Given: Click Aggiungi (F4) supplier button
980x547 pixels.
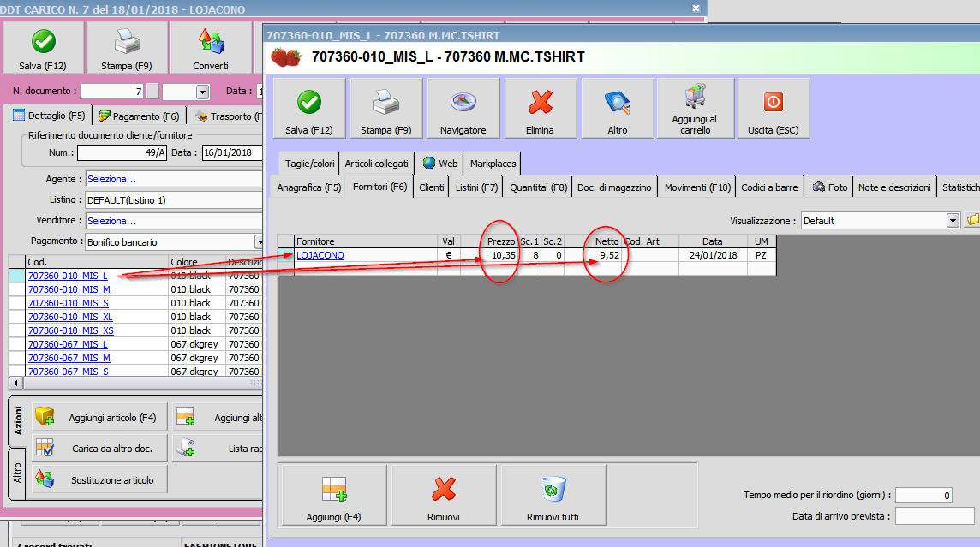Looking at the screenshot, I should [334, 495].
